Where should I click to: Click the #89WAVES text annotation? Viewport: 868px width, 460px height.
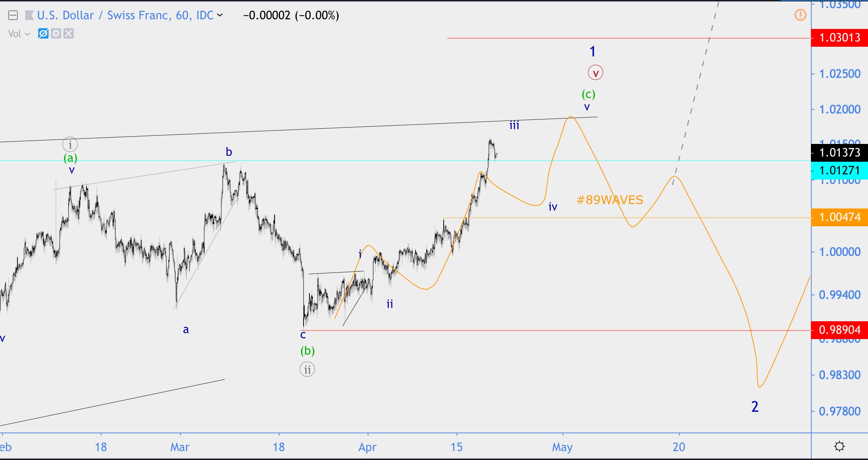point(610,200)
